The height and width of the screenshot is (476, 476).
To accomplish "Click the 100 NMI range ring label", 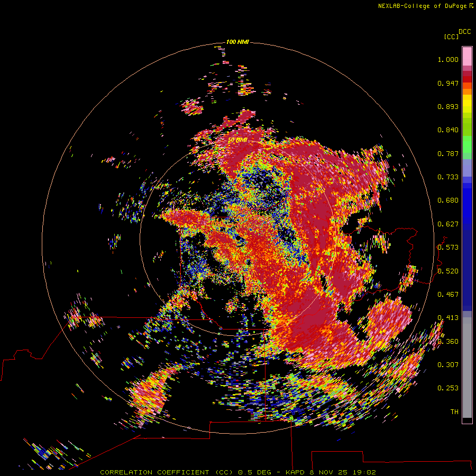I will pos(237,42).
